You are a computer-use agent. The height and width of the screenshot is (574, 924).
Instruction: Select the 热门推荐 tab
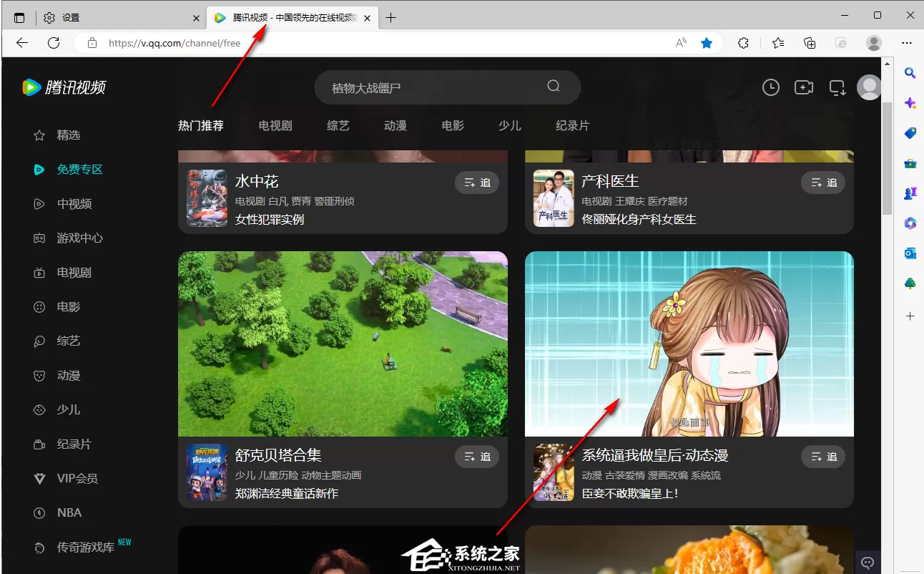[x=201, y=126]
